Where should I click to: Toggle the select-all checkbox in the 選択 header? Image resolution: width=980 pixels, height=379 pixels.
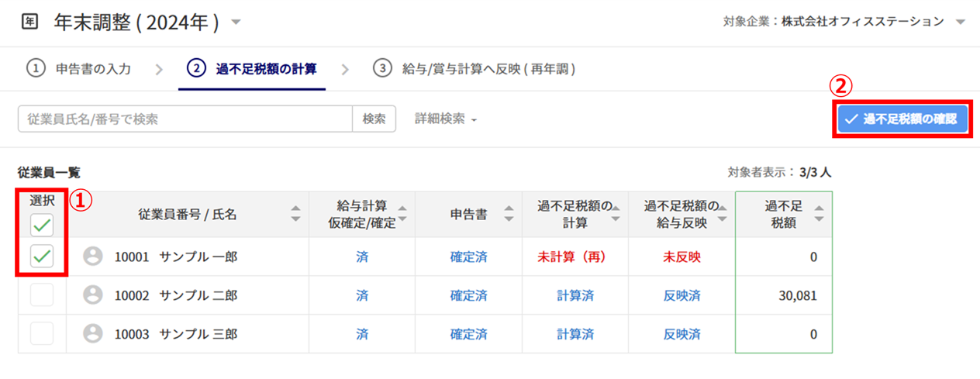tap(42, 226)
